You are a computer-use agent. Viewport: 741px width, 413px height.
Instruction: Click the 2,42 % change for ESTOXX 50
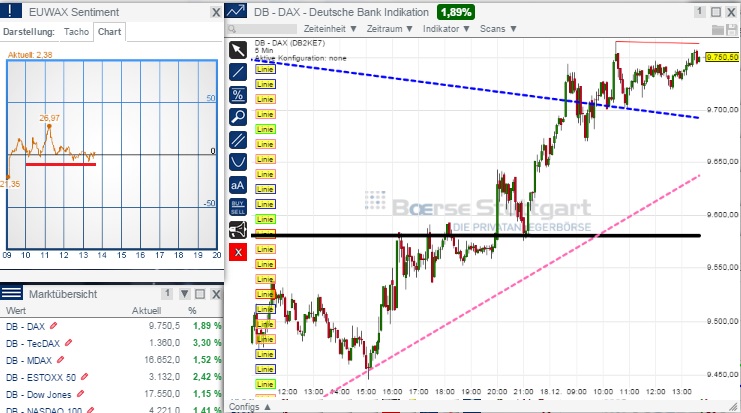pyautogui.click(x=207, y=377)
